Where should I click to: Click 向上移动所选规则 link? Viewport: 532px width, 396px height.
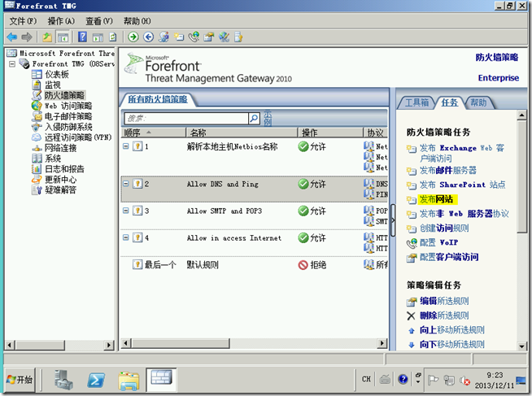click(x=452, y=330)
